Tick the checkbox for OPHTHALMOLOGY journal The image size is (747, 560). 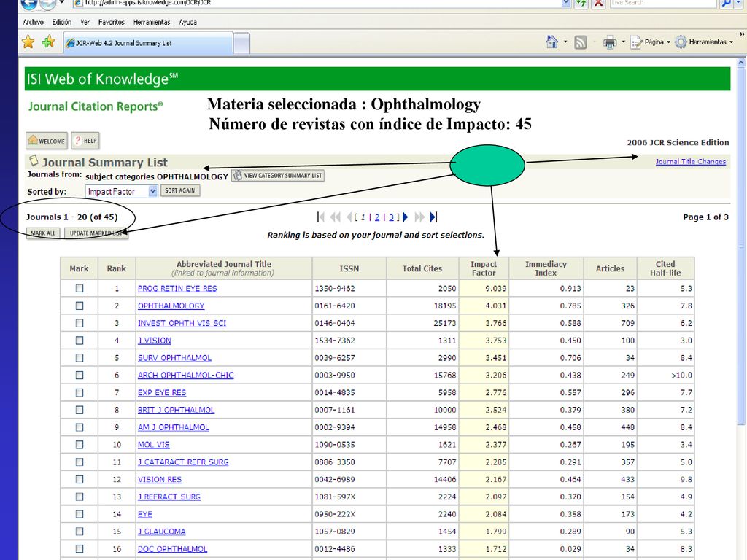pos(80,306)
